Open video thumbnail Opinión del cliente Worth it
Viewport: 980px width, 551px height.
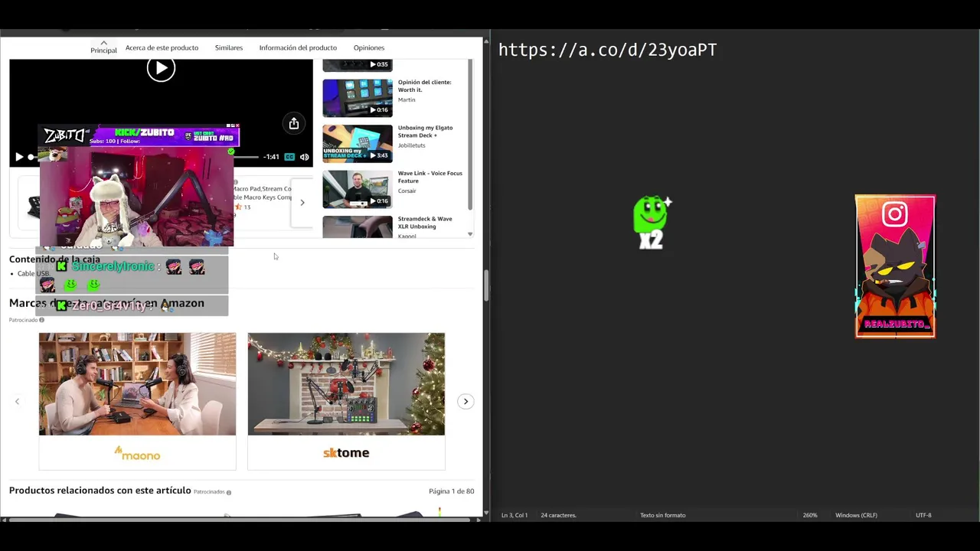tap(358, 97)
